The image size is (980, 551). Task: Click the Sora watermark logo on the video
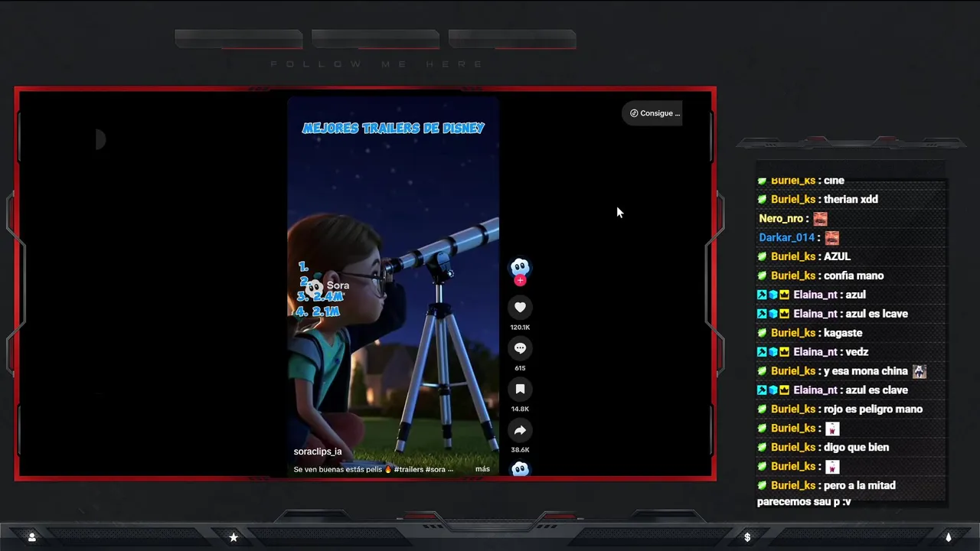[x=315, y=286]
